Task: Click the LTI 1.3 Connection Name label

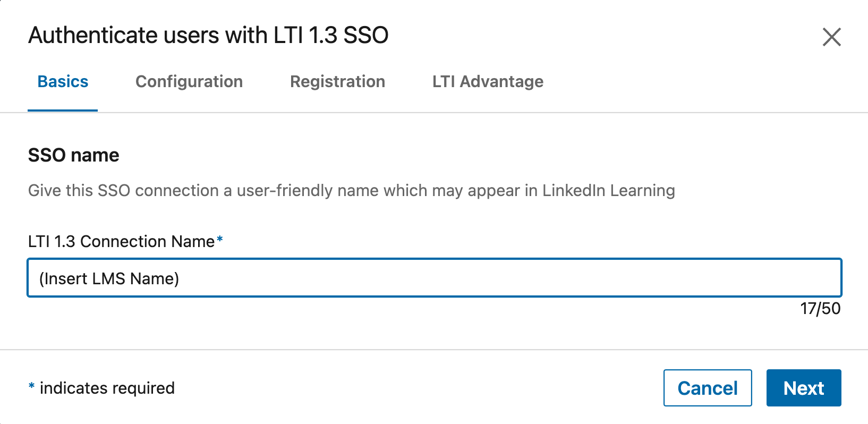Action: pyautogui.click(x=121, y=241)
